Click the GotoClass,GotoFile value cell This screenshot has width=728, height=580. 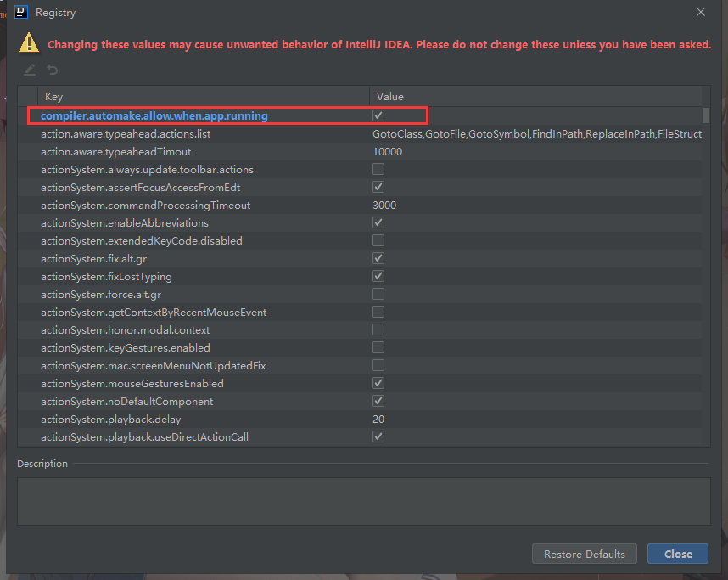pyautogui.click(x=537, y=134)
